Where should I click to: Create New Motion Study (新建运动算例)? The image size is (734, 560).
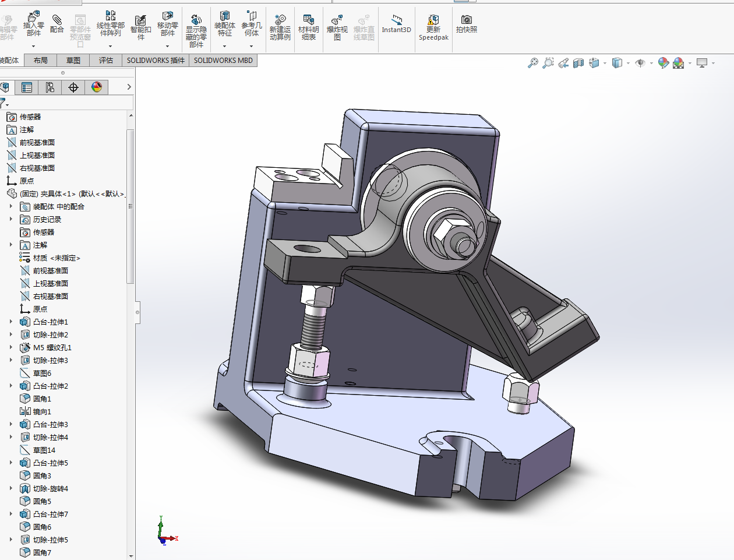[x=280, y=27]
